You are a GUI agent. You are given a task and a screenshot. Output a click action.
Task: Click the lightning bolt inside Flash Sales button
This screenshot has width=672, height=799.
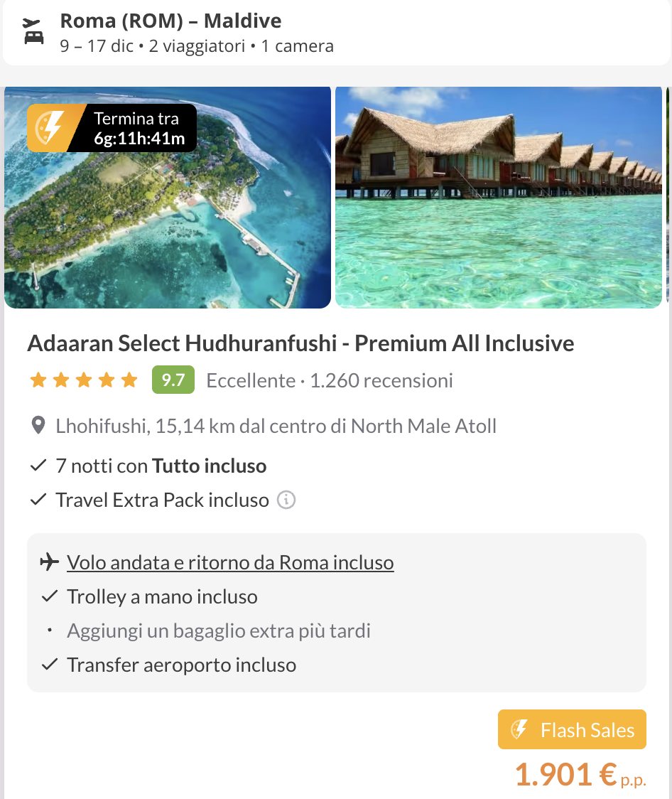coord(521,729)
